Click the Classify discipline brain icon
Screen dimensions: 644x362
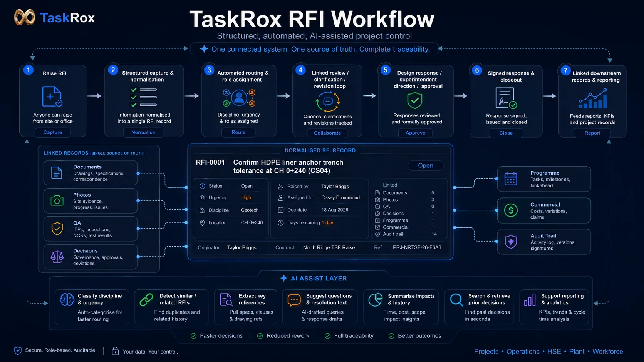(x=67, y=299)
